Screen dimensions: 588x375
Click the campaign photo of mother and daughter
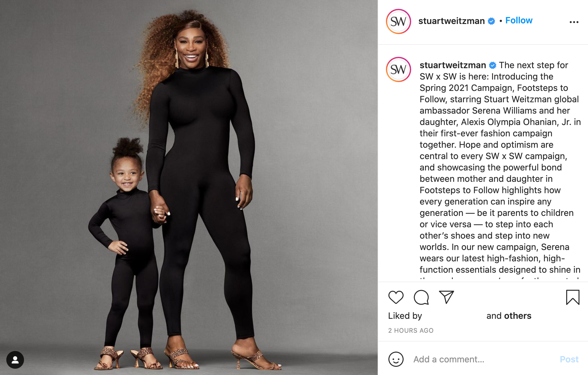pos(189,187)
